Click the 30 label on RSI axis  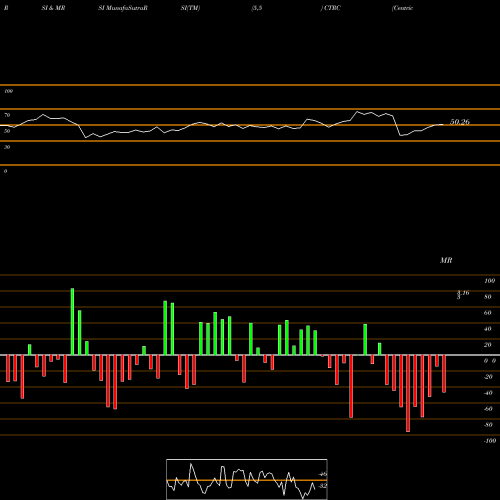[7, 147]
